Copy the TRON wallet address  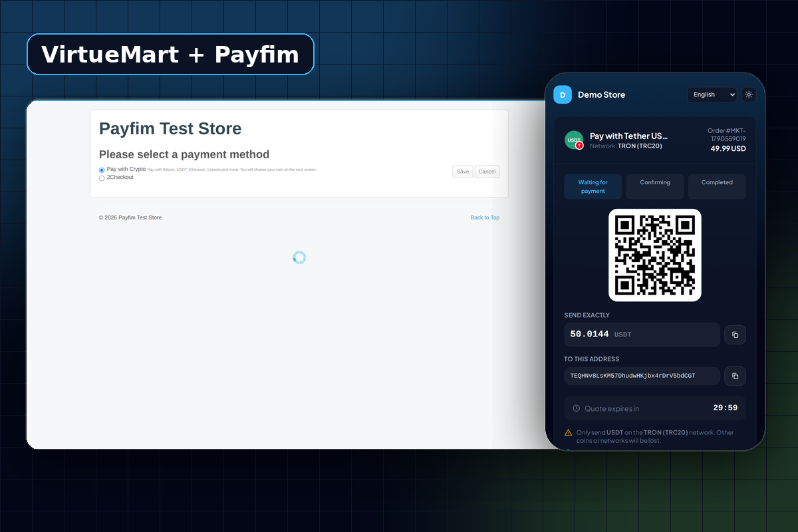pos(735,376)
